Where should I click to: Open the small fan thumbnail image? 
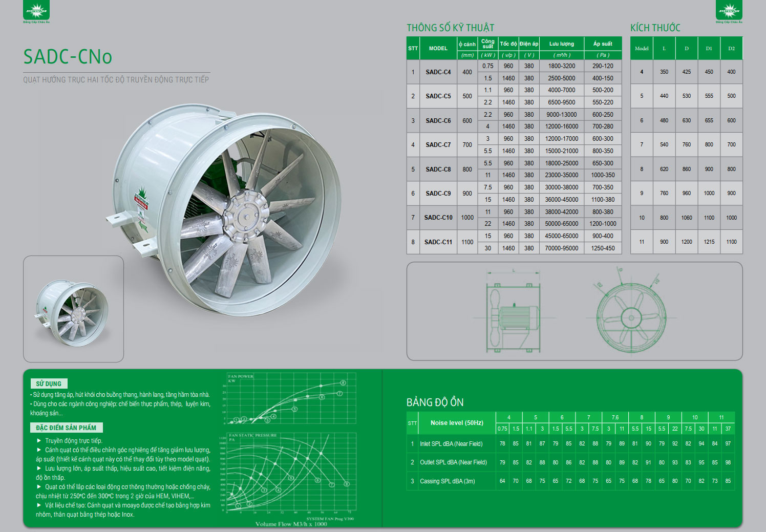[73, 309]
